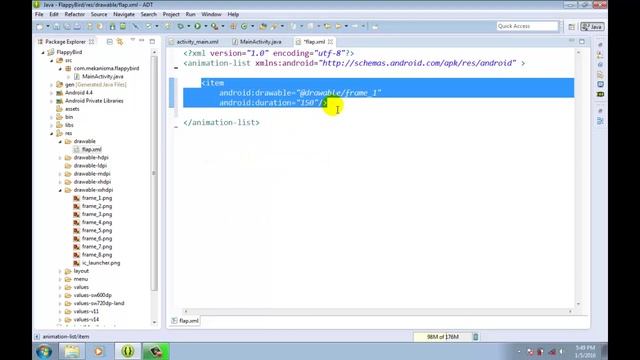
Task: Click the Save All toolbar icon
Action: coord(67,27)
